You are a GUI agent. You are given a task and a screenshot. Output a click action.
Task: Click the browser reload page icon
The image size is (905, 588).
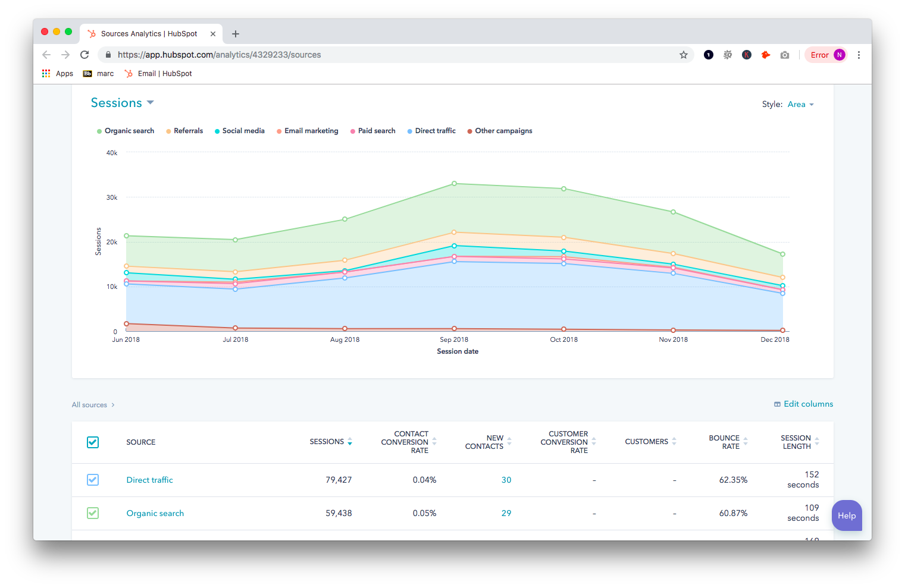click(x=84, y=55)
